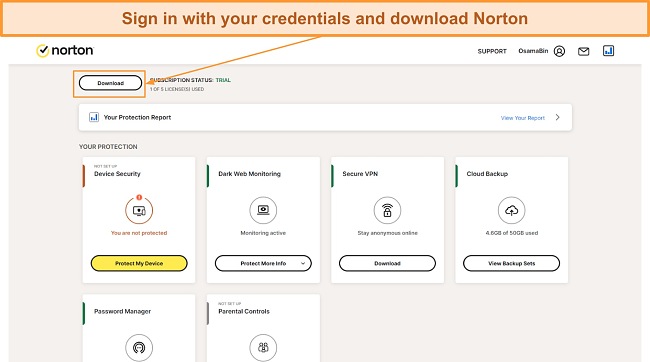Screen dimensions: 650x362
Task: Open the View Your Report link
Action: [x=523, y=118]
